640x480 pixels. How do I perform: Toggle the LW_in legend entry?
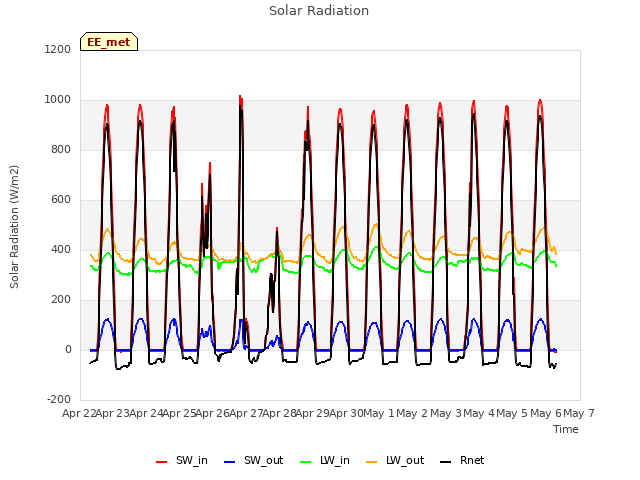point(325,461)
